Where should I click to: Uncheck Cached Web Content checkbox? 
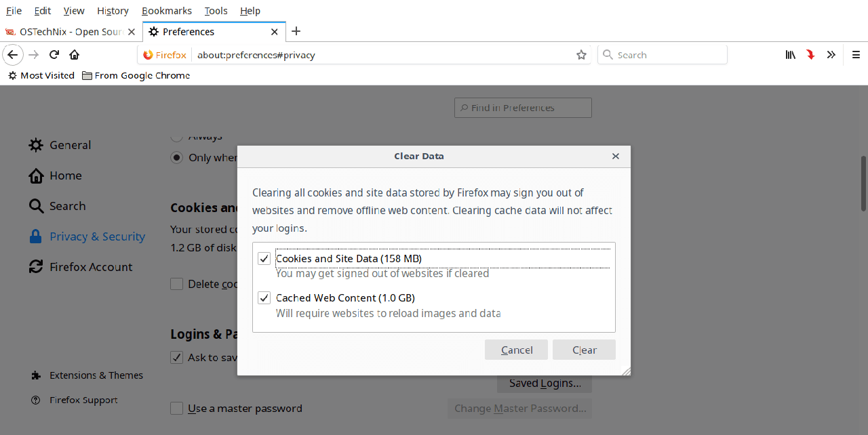[x=264, y=297]
